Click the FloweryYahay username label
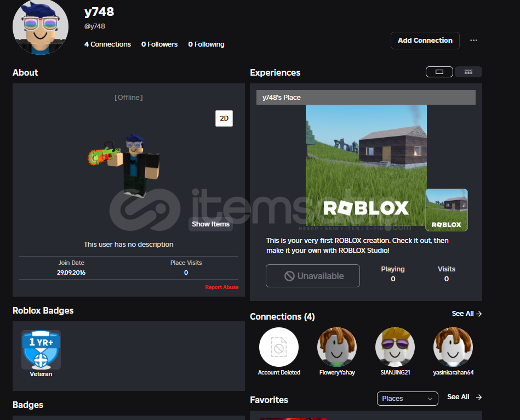 click(x=337, y=372)
